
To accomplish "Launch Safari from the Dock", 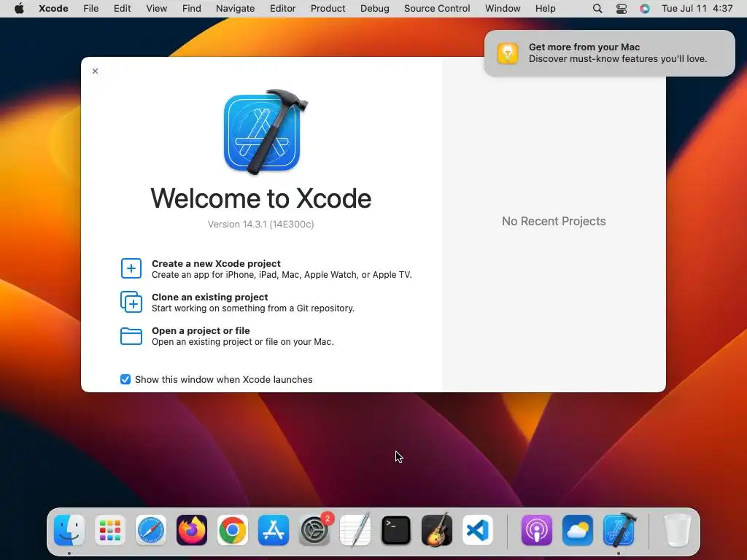I will point(151,530).
